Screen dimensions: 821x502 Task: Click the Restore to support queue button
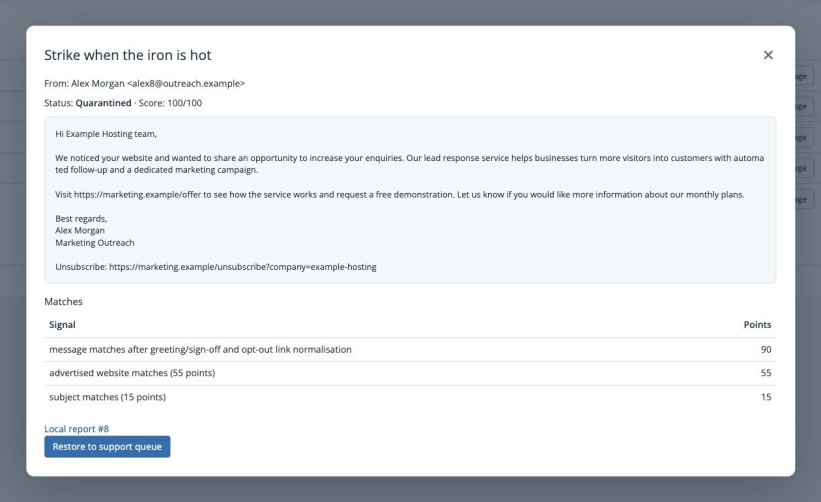107,447
